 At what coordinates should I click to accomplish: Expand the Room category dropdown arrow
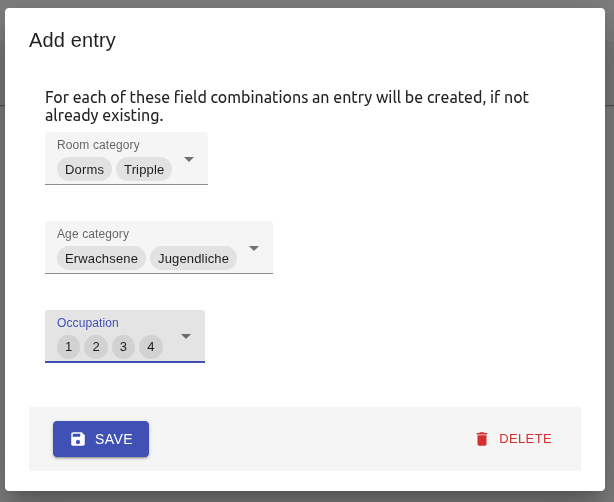[188, 159]
